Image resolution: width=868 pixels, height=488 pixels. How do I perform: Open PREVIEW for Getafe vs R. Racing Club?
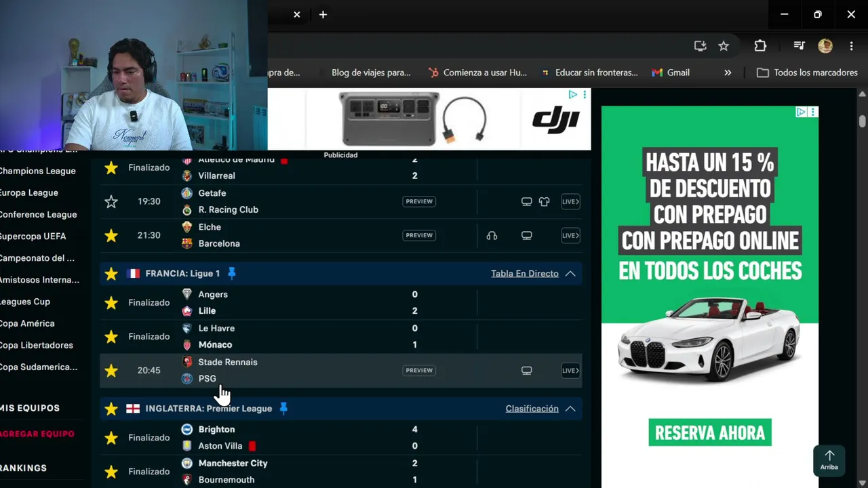pos(419,201)
